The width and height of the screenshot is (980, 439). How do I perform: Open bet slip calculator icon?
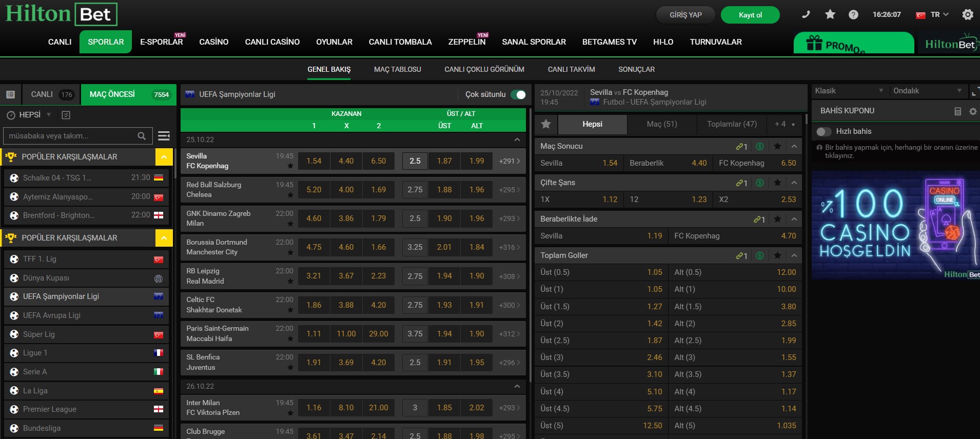click(x=957, y=111)
